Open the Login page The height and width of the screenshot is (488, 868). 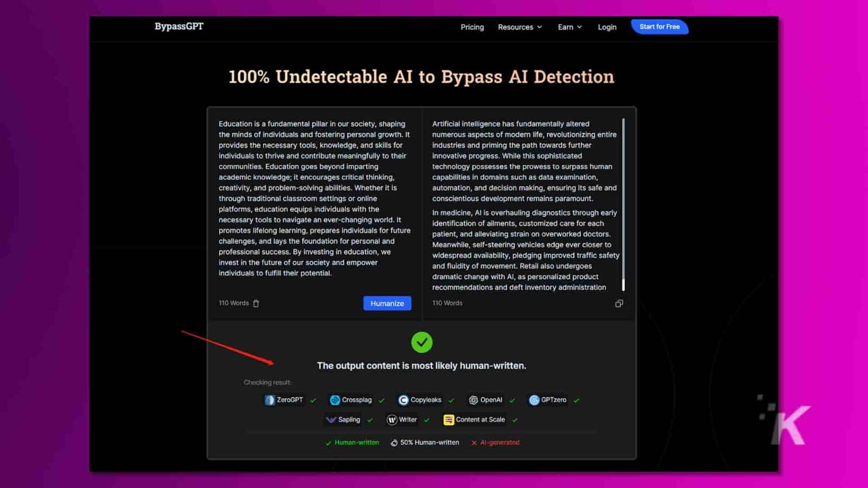[607, 27]
